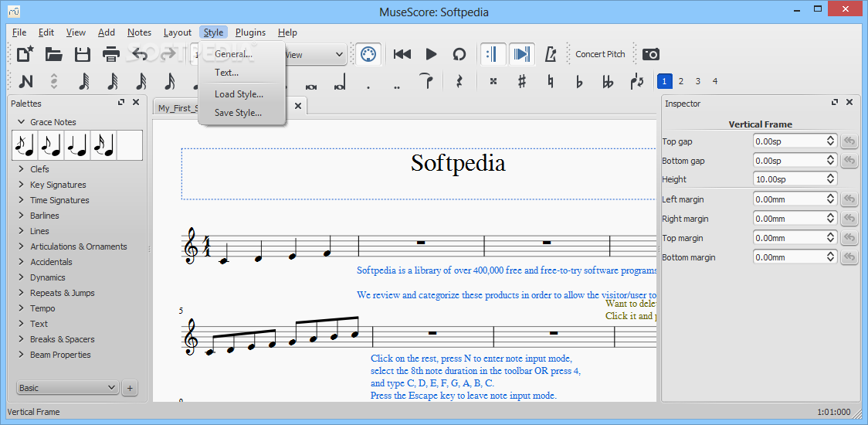Choose General... from Style menu
Image resolution: width=868 pixels, height=425 pixels.
(242, 54)
